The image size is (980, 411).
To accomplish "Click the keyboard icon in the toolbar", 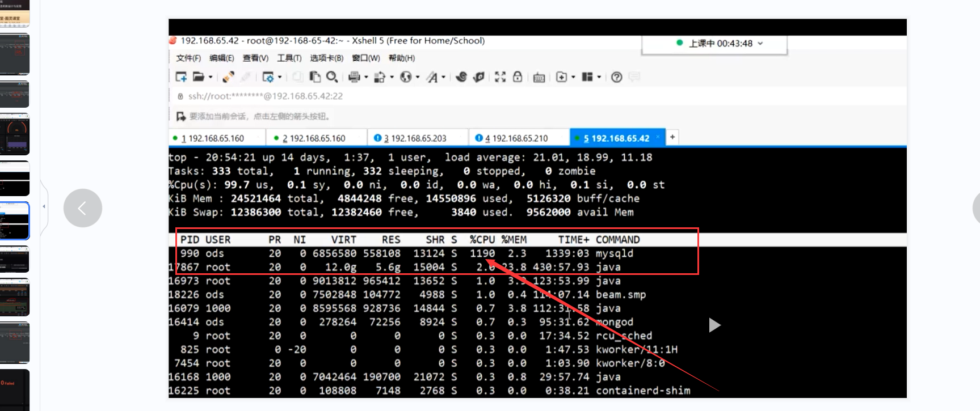I will [x=539, y=77].
